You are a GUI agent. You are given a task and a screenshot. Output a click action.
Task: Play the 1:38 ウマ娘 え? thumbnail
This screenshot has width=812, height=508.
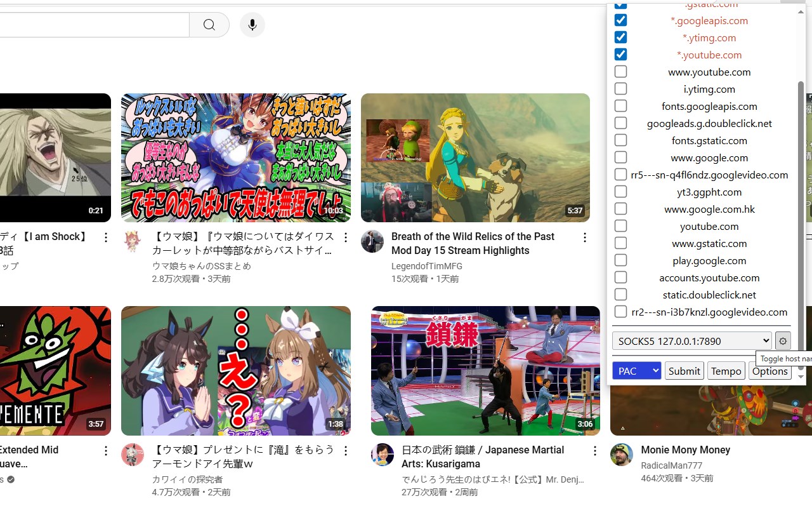click(x=235, y=371)
